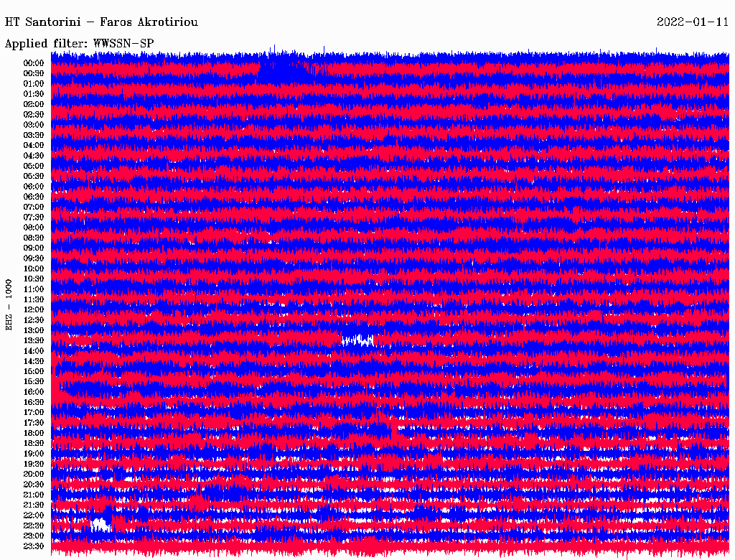Click the white gap in the 22:30 trace
The image size is (735, 560).
(100, 524)
